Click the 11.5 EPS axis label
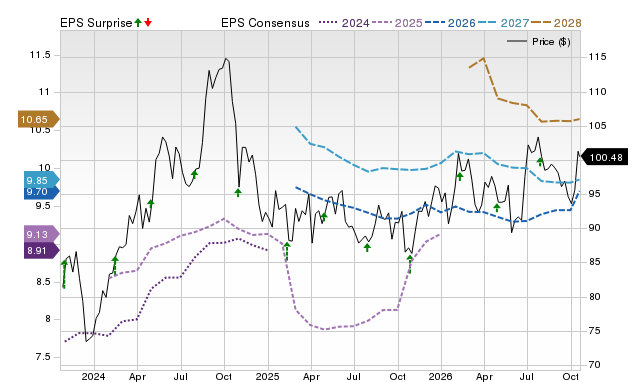 point(40,55)
